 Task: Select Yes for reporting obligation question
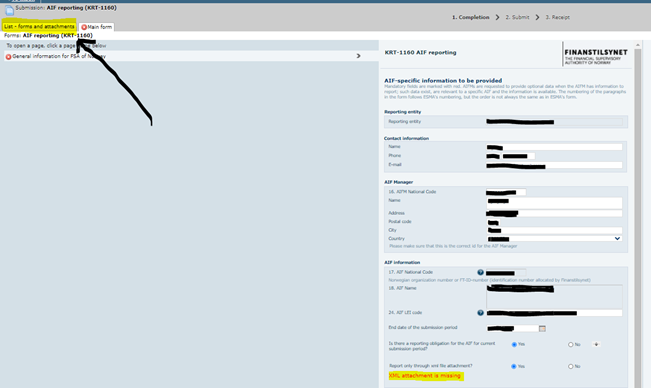(514, 344)
